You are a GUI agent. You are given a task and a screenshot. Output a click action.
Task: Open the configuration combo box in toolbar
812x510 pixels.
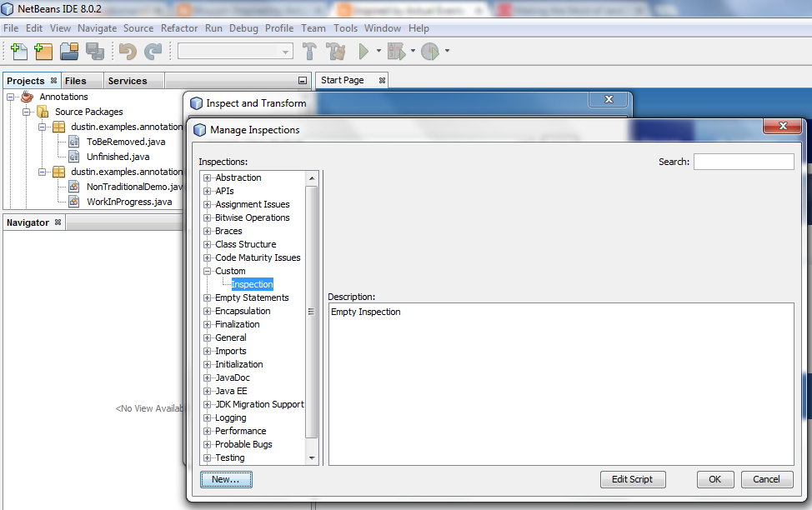236,52
